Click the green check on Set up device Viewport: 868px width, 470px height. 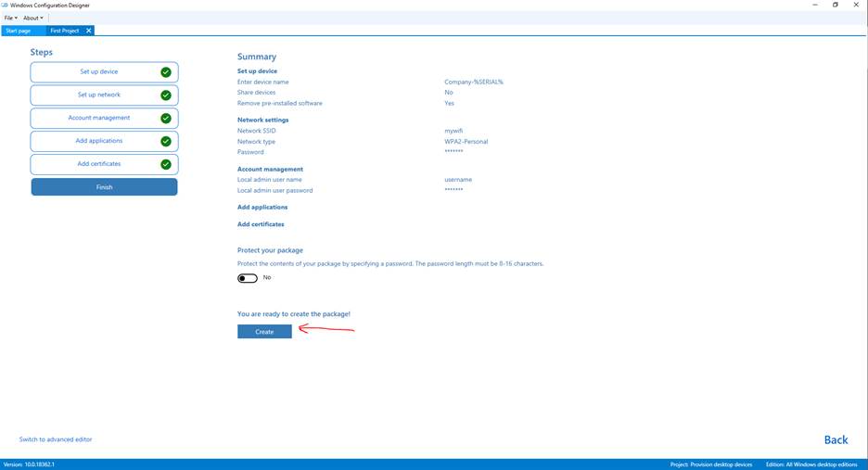point(165,72)
